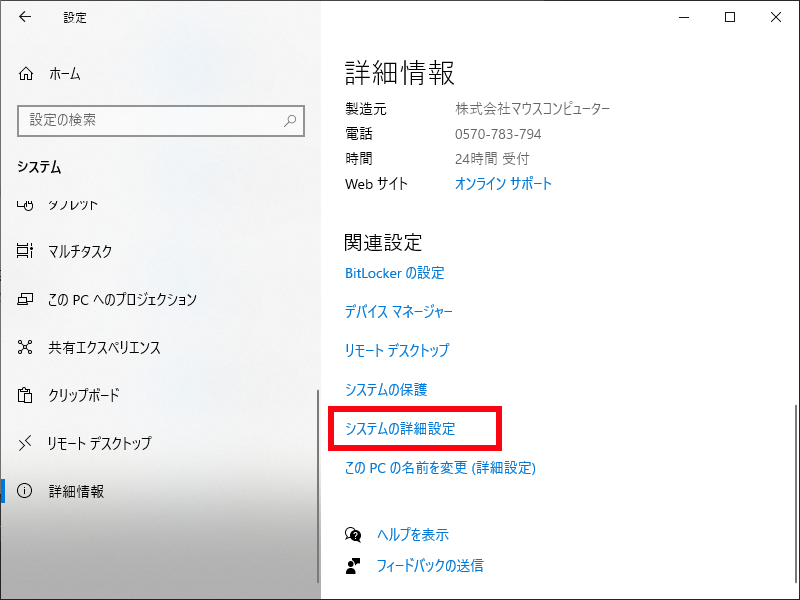
Task: Click the About (詳細情報) info icon
Action: pyautogui.click(x=27, y=491)
